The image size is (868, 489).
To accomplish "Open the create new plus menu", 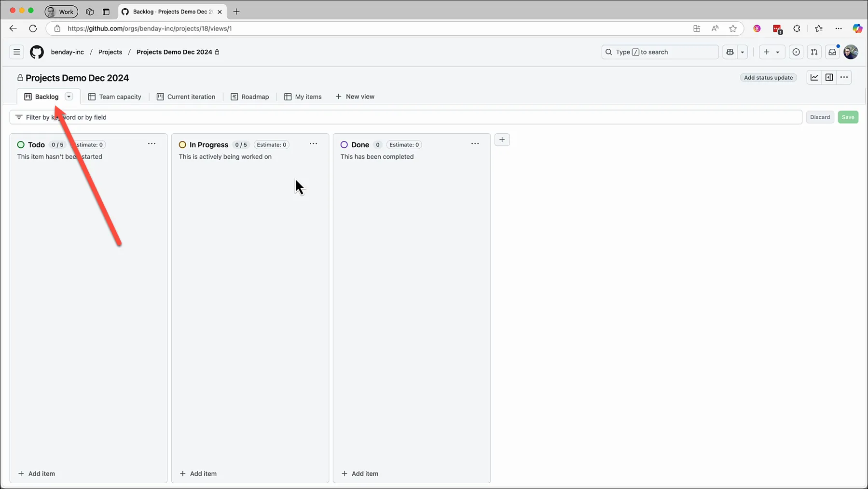I will tap(772, 52).
